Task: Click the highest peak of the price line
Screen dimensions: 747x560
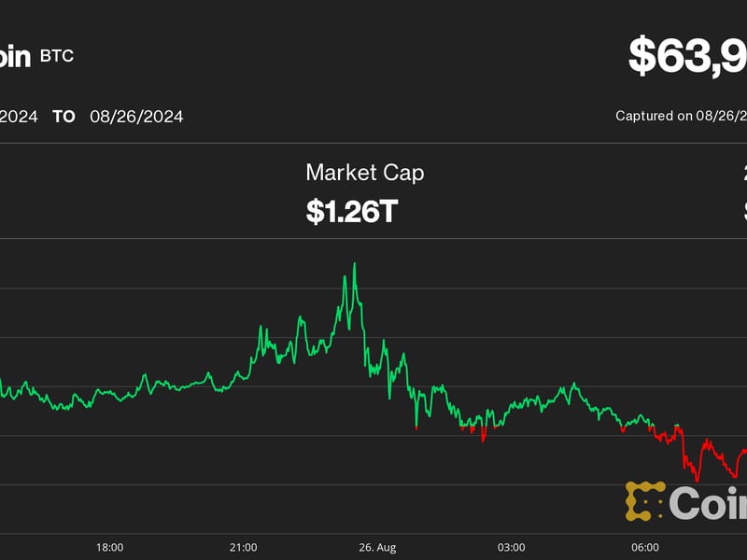Action: pyautogui.click(x=355, y=264)
